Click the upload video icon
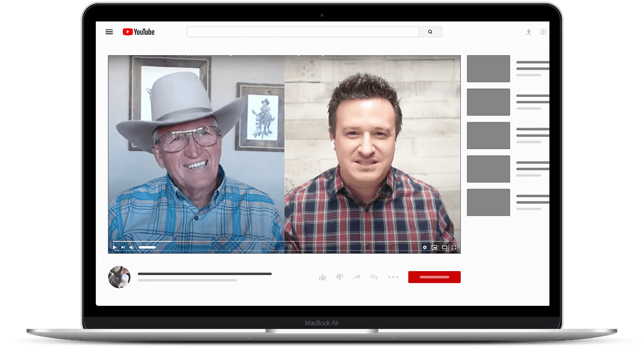The width and height of the screenshot is (644, 347). 529,32
